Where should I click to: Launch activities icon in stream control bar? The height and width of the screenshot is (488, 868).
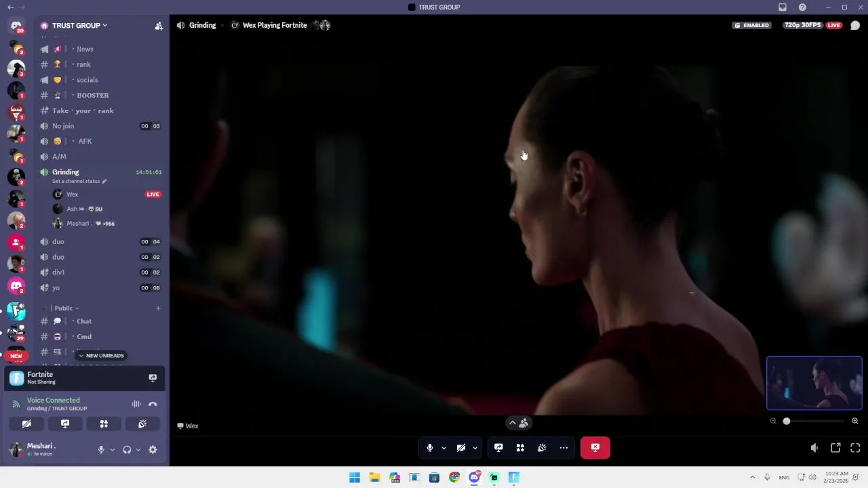(x=520, y=447)
